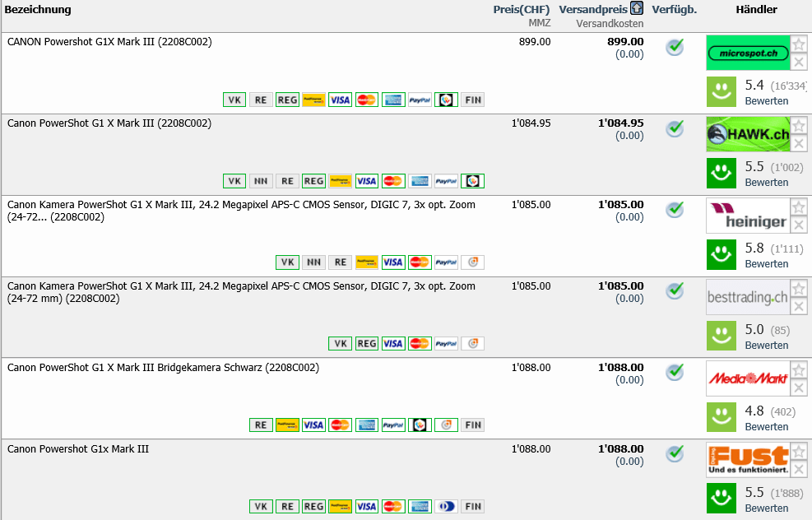
Task: Click PayPal payment icon in microspot row
Action: click(x=420, y=100)
